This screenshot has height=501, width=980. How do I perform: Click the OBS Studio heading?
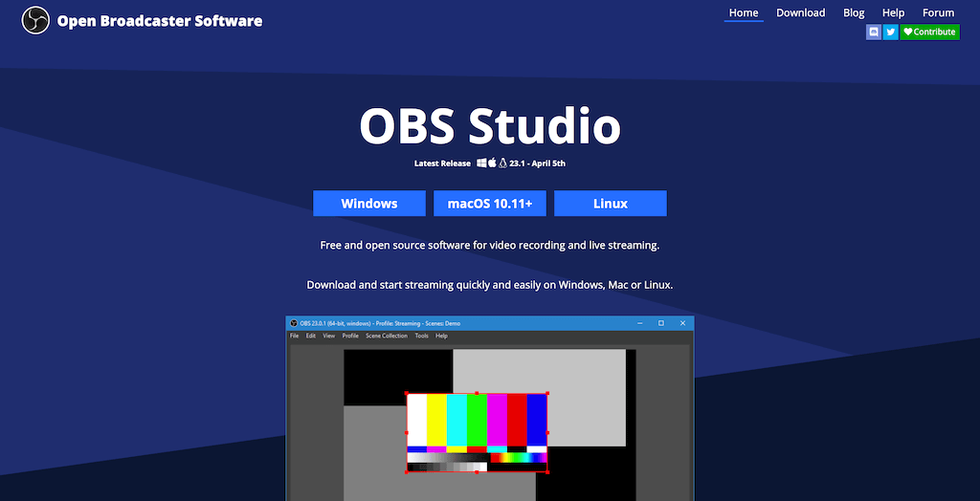[490, 126]
